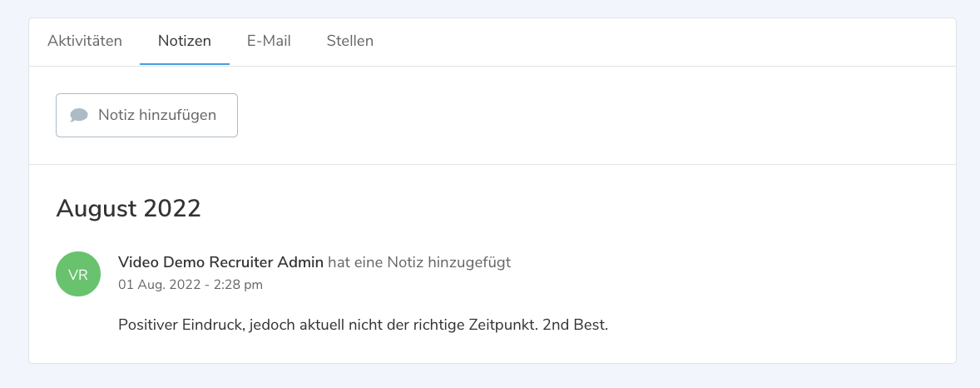Click the year '2022' in month heading
The height and width of the screenshot is (388, 980).
(172, 207)
